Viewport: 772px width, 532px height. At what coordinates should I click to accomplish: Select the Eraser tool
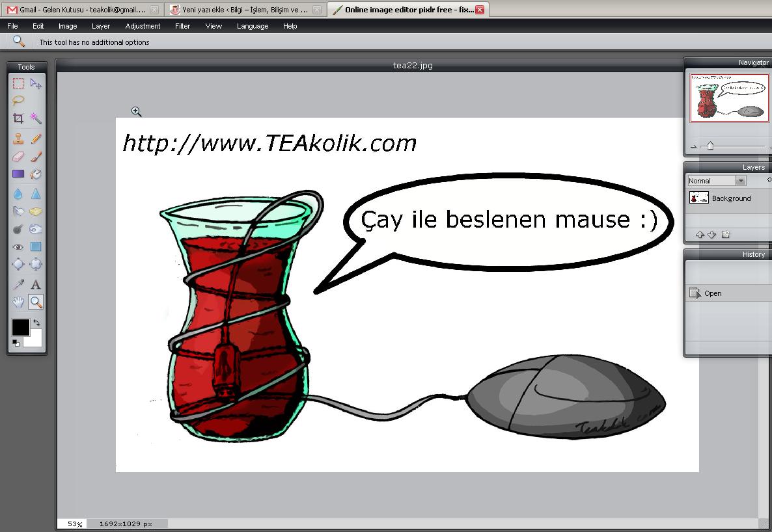coord(18,156)
